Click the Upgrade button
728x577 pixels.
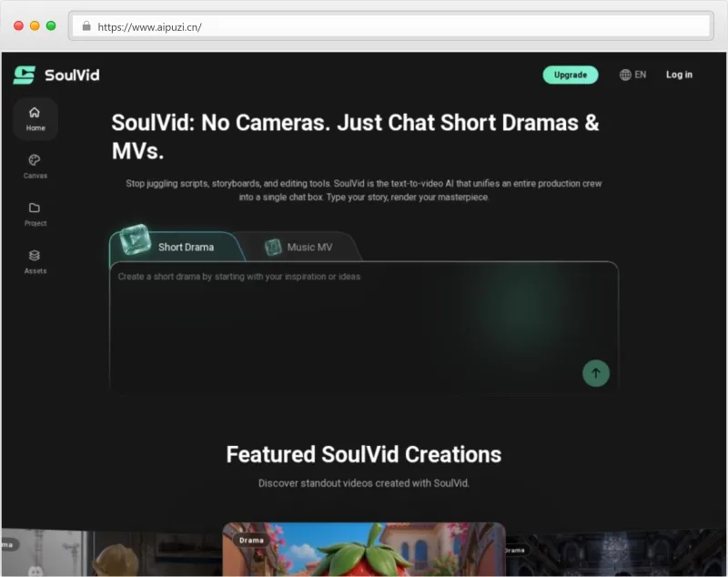571,75
